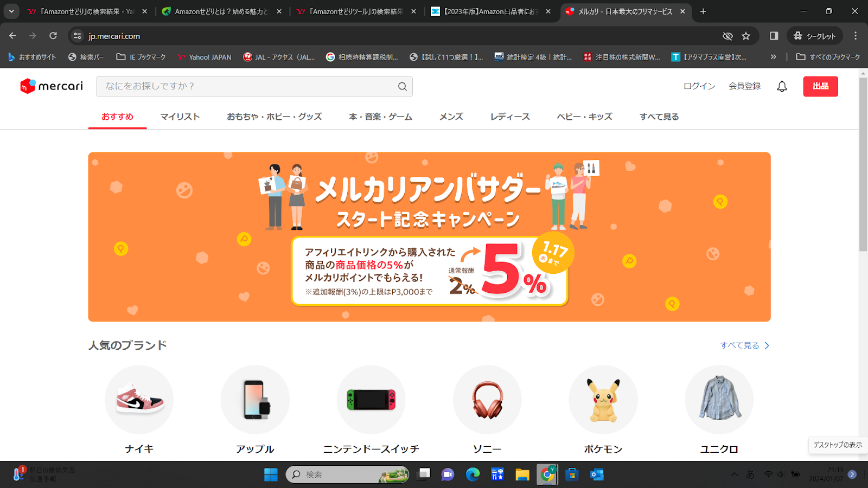
Task: Open the Yahoo! JAPAN bookmark
Action: pyautogui.click(x=205, y=57)
